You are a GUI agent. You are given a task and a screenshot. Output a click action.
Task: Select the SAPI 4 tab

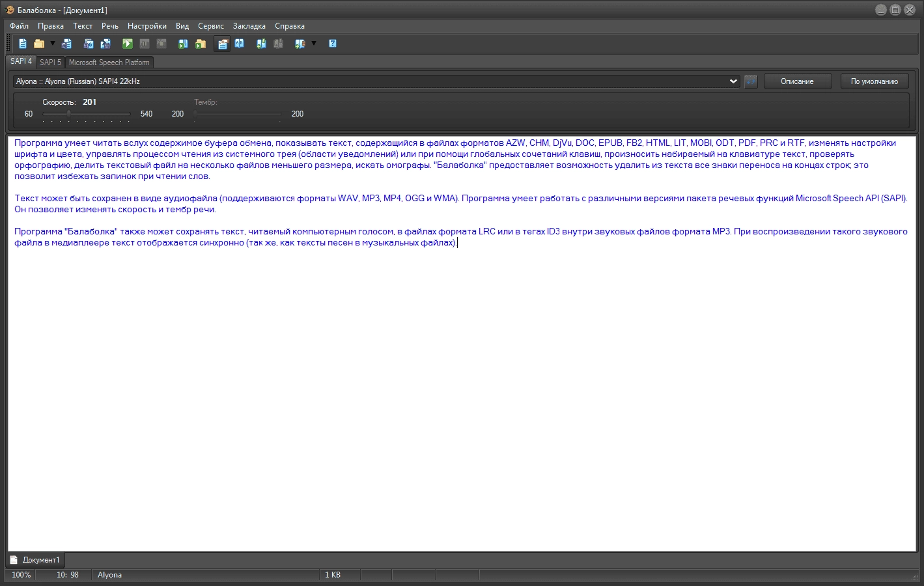(x=21, y=61)
